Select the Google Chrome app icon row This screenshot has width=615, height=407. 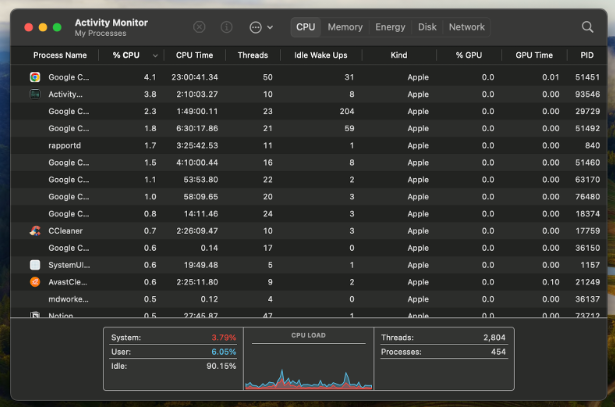point(35,77)
